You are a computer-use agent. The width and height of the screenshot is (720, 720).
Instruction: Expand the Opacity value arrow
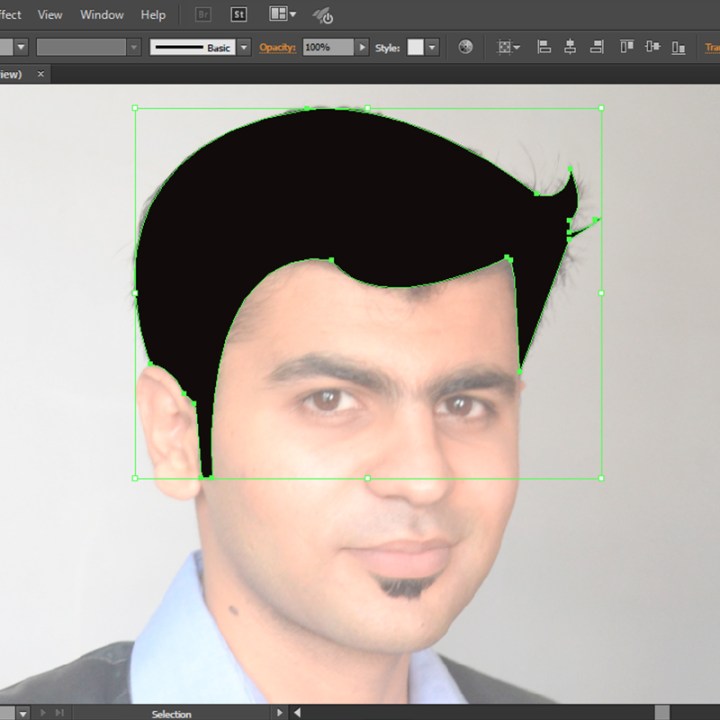point(362,47)
